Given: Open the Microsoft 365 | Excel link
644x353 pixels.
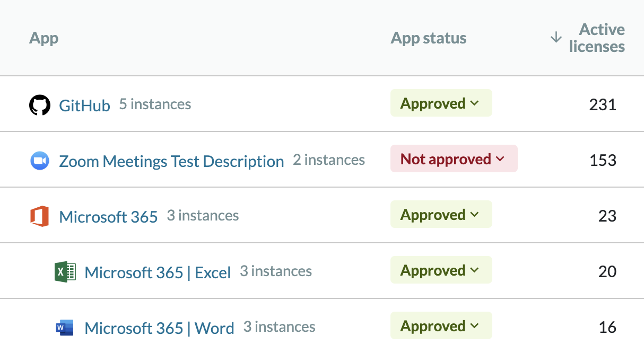Looking at the screenshot, I should (157, 272).
